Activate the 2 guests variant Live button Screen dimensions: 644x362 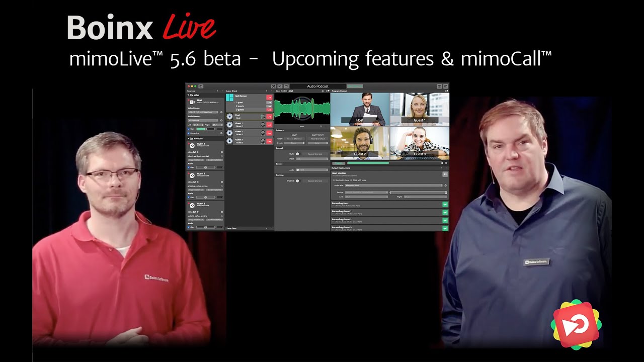(x=269, y=106)
